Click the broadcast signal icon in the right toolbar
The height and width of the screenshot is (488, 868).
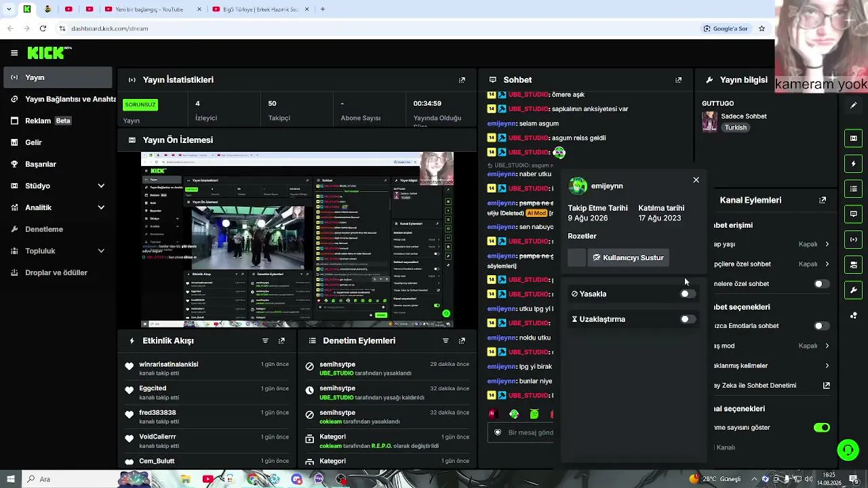click(853, 239)
